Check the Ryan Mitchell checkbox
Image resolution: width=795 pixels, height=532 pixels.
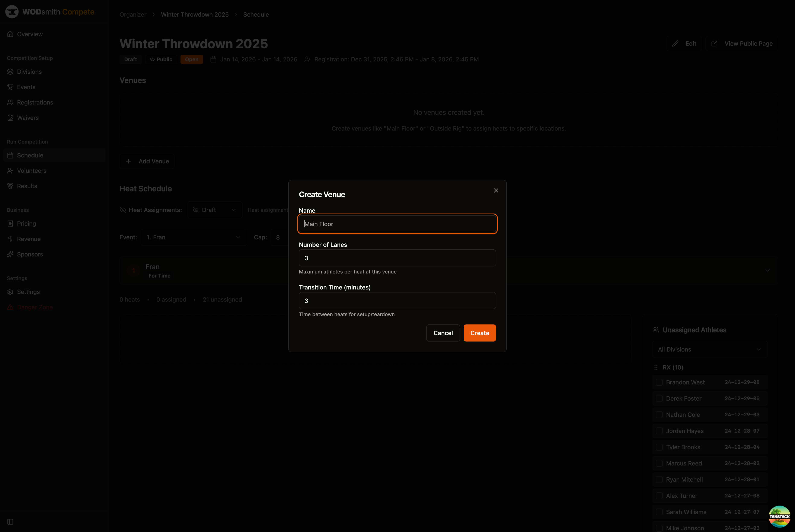pos(659,479)
